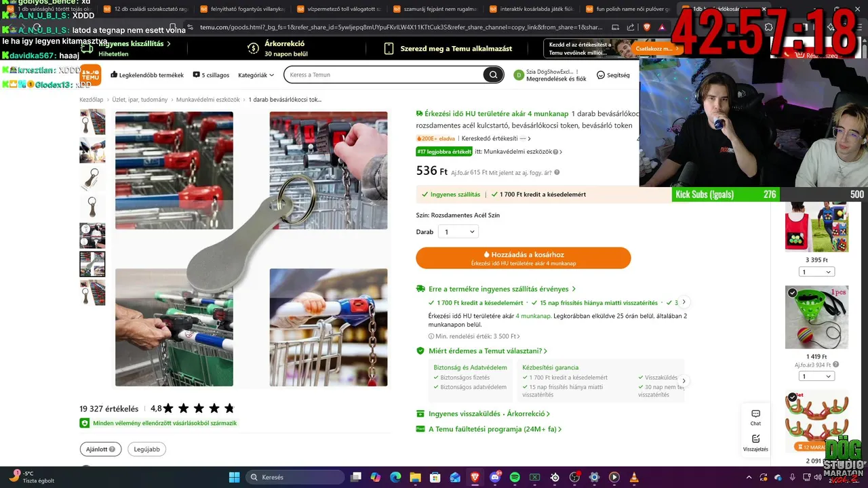Screen dimensions: 868x488
Task: Open Microsoft Edge from the taskbar
Action: [x=395, y=477]
